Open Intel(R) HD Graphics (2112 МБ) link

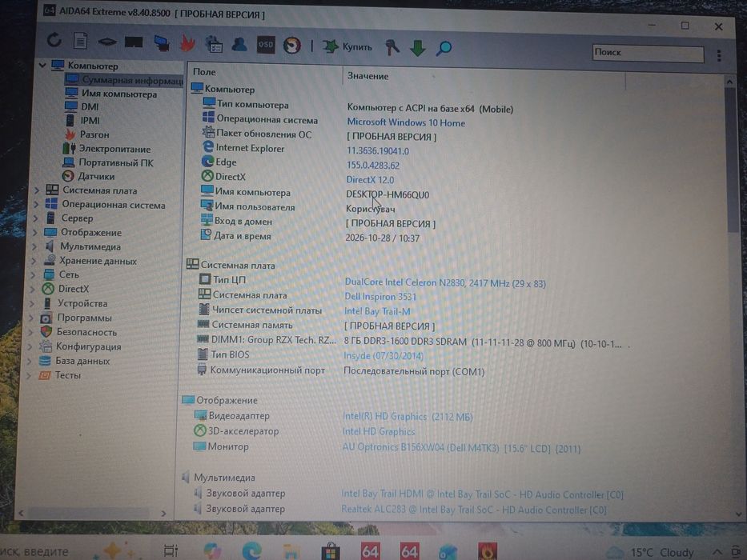click(408, 417)
